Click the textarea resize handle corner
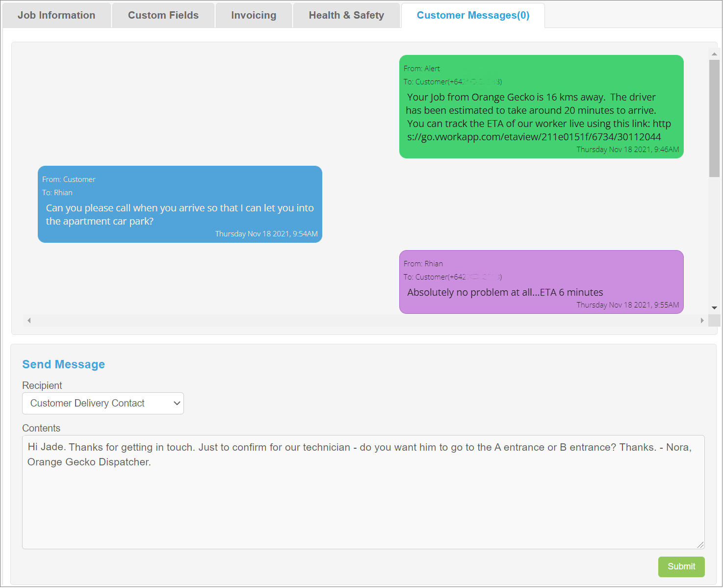The image size is (723, 588). (x=700, y=544)
